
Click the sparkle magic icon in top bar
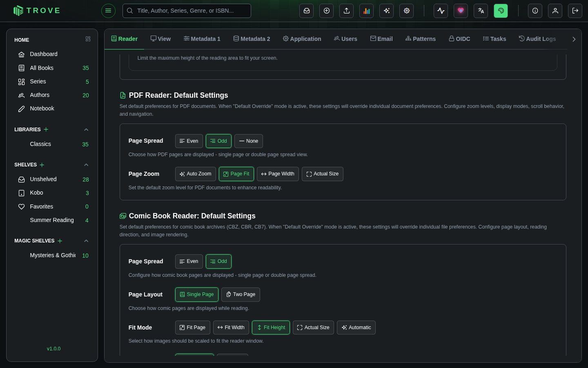pos(387,11)
